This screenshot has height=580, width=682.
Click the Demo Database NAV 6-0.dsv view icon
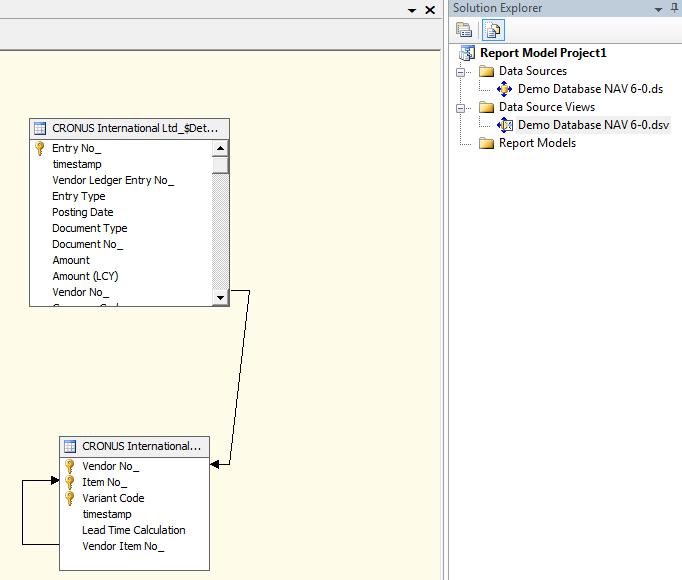(x=505, y=125)
